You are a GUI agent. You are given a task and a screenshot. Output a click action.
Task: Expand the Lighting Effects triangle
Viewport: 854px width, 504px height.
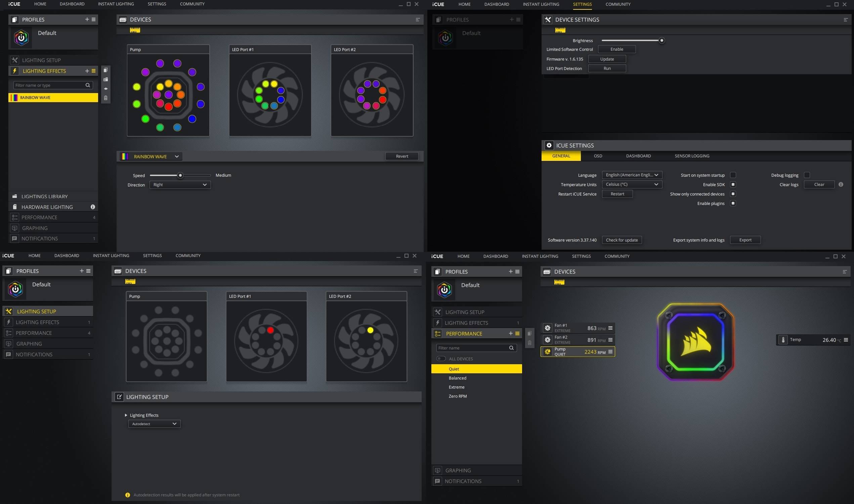126,415
